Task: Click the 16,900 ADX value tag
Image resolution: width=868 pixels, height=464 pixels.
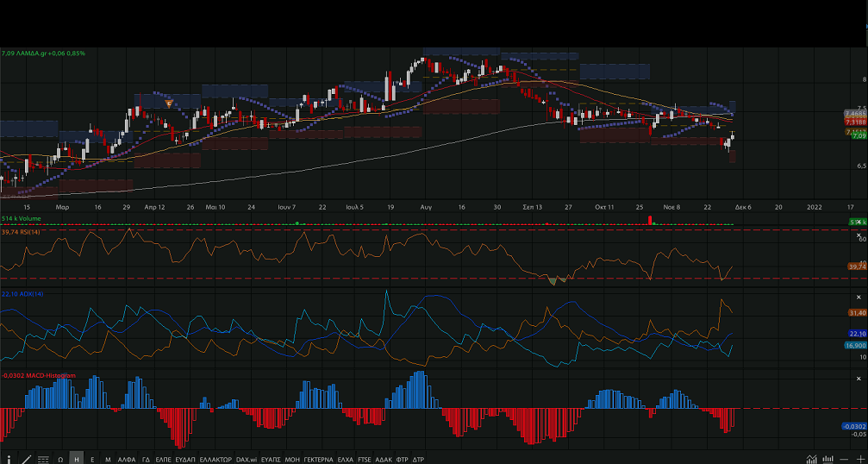Action: [x=855, y=346]
